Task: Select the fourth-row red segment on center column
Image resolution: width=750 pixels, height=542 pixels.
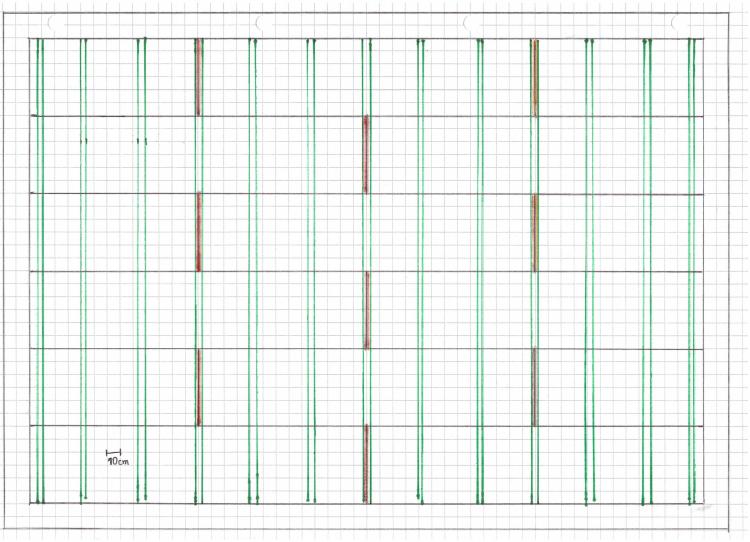Action: pos(366,310)
